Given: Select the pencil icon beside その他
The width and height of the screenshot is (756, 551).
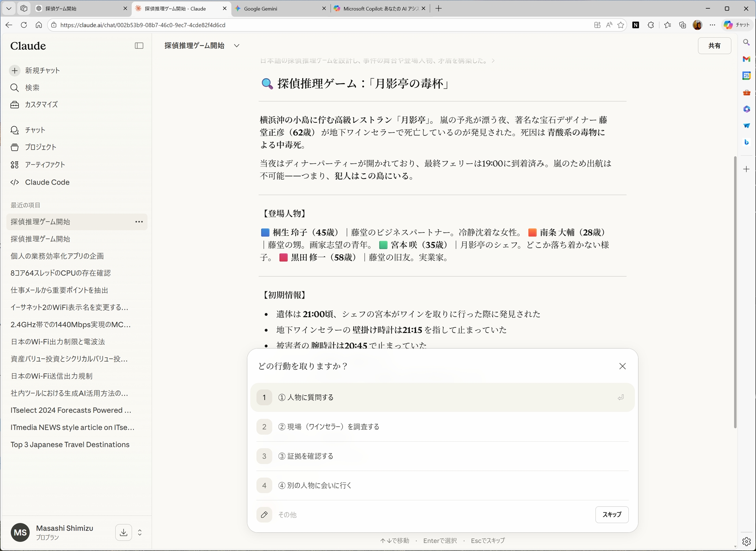Looking at the screenshot, I should click(264, 514).
